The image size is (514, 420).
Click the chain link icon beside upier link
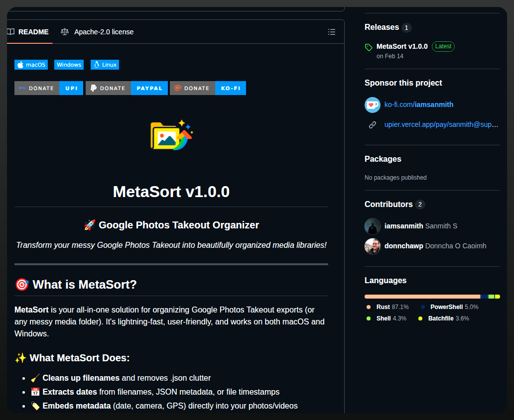click(x=373, y=125)
